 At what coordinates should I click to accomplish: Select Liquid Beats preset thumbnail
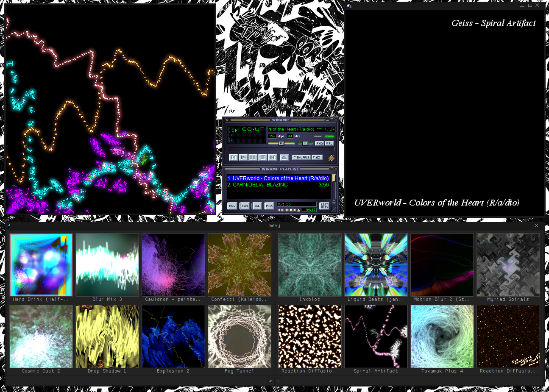point(376,265)
